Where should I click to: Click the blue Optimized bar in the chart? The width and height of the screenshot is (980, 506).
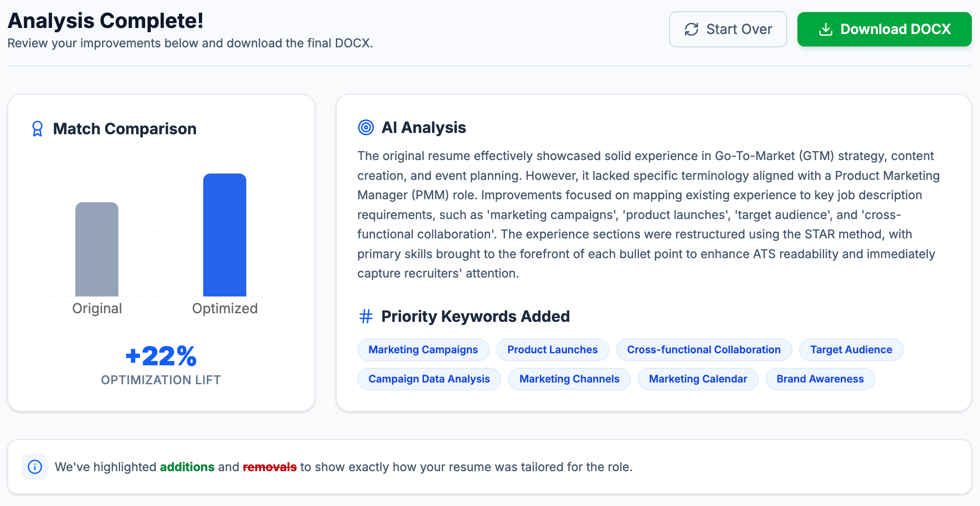click(x=224, y=235)
